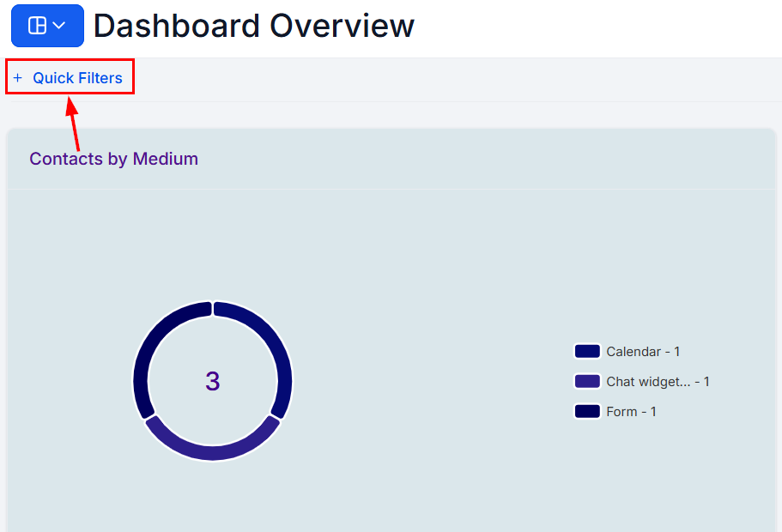Image resolution: width=782 pixels, height=532 pixels.
Task: Click the plus icon beside Quick Filters
Action: [17, 77]
